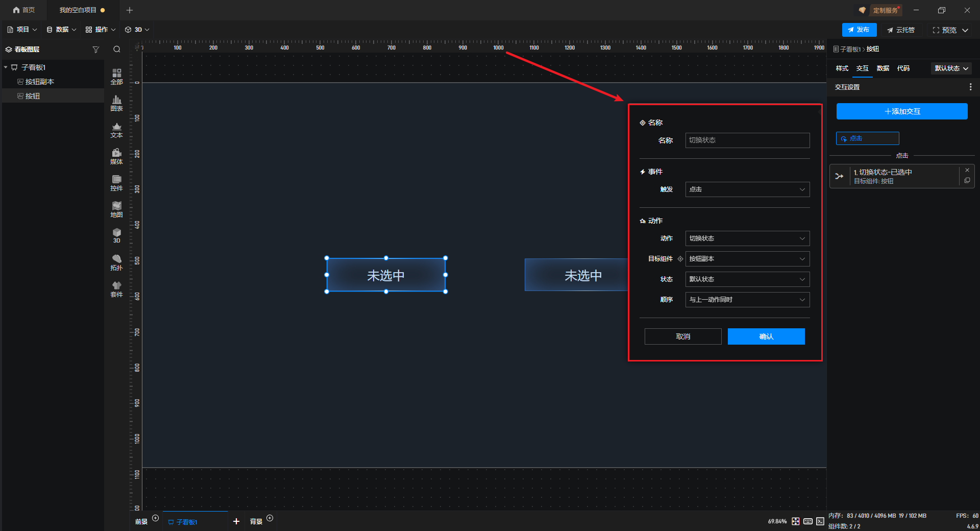
Task: Select the 按钮副本 layer in tree
Action: click(x=40, y=82)
